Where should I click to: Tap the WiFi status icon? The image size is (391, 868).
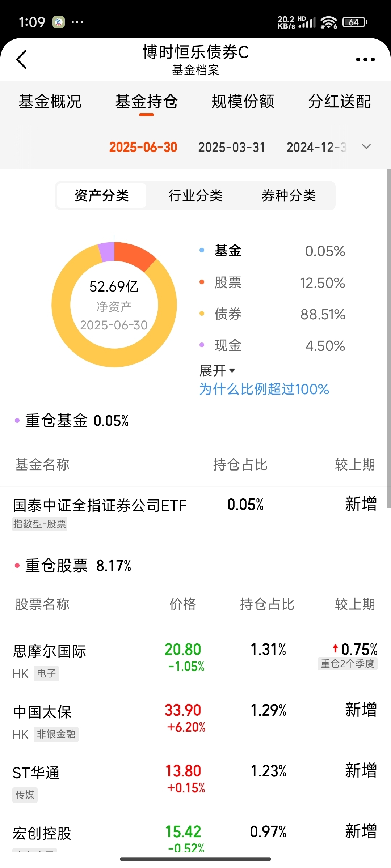click(329, 22)
